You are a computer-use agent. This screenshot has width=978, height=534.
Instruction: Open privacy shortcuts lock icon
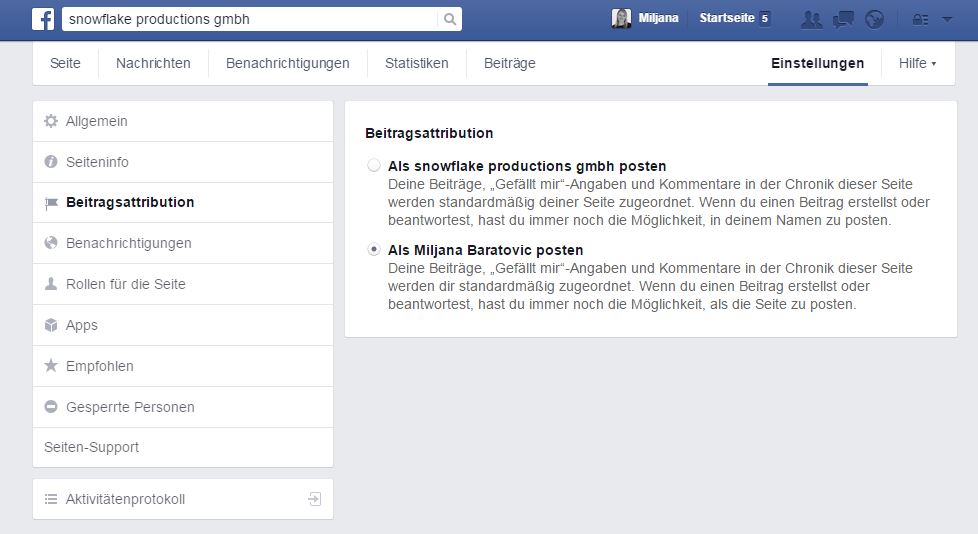point(920,19)
